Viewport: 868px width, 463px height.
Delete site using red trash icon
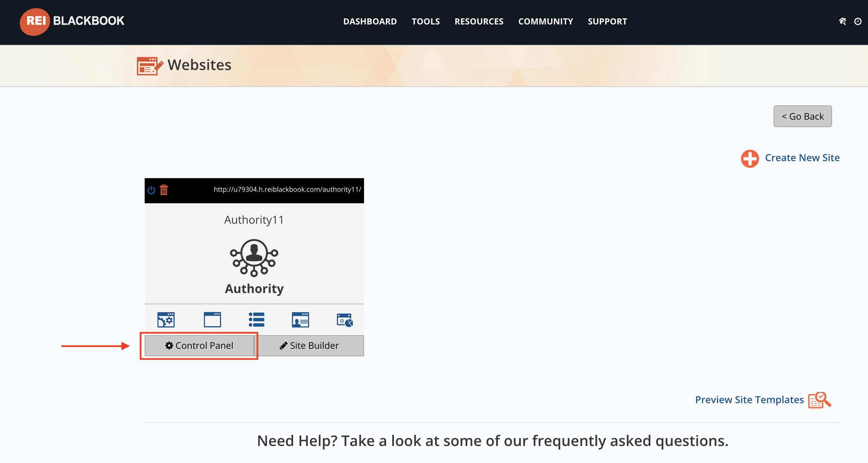[x=164, y=190]
